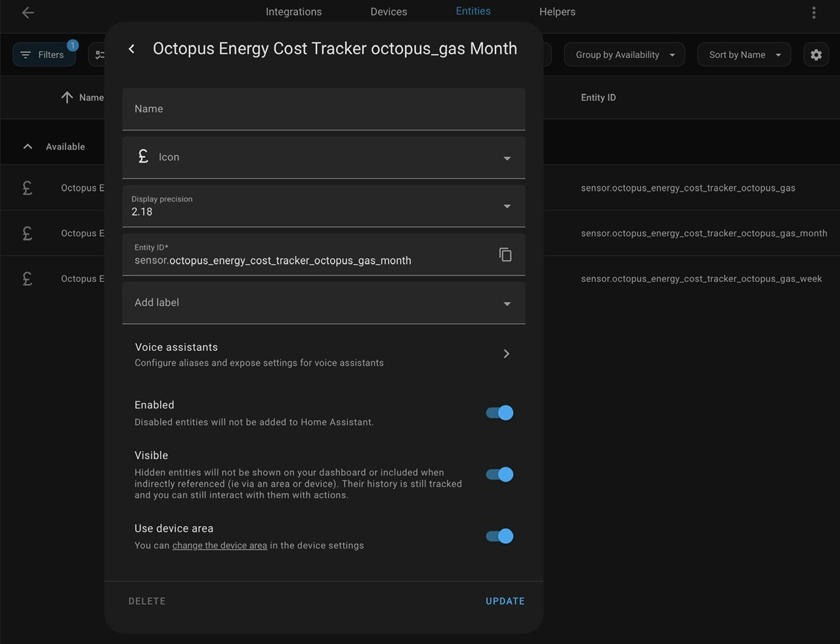Open the Filters button
This screenshot has height=644, width=840.
44,55
